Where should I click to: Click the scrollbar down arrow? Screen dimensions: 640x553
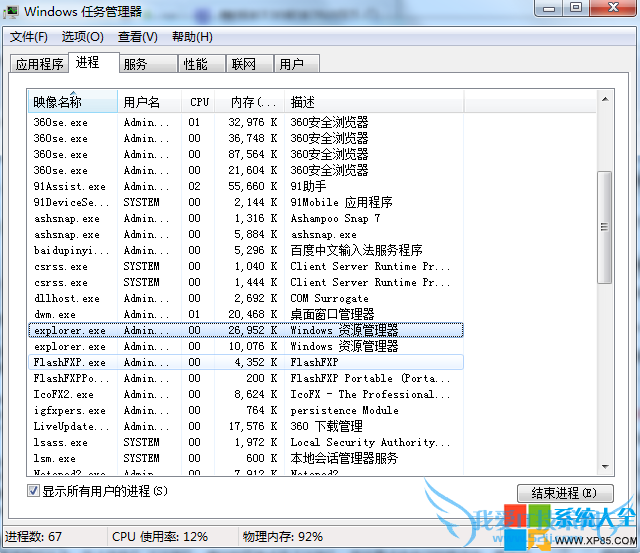[x=605, y=466]
